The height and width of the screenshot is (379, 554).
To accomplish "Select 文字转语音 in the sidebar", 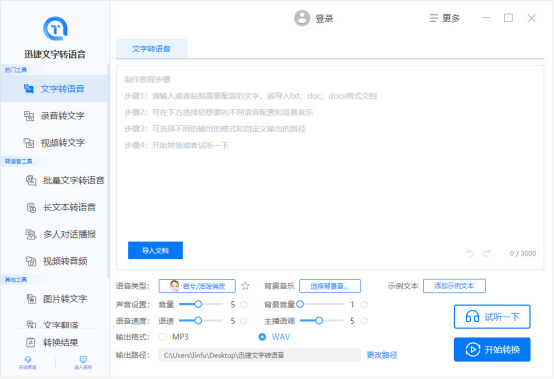I will tap(54, 89).
